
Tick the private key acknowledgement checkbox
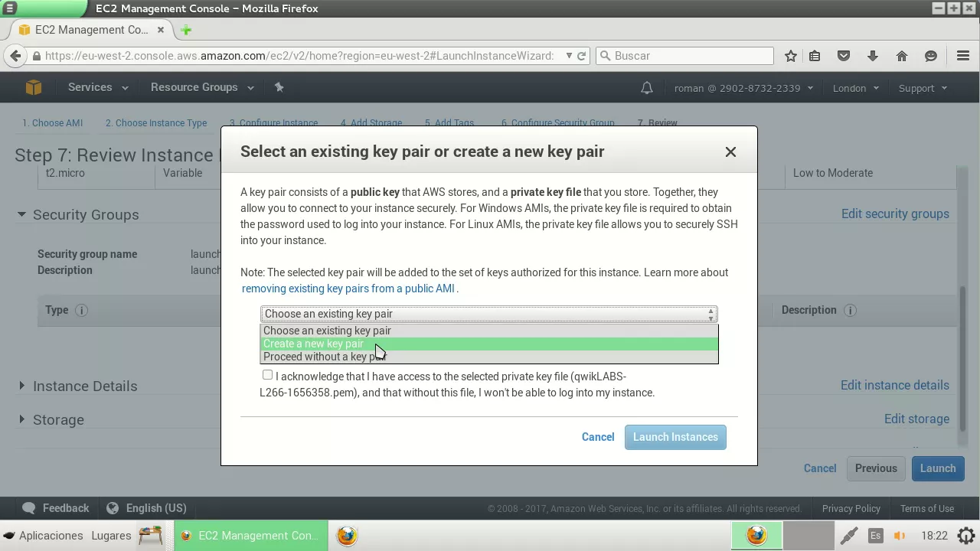(267, 375)
